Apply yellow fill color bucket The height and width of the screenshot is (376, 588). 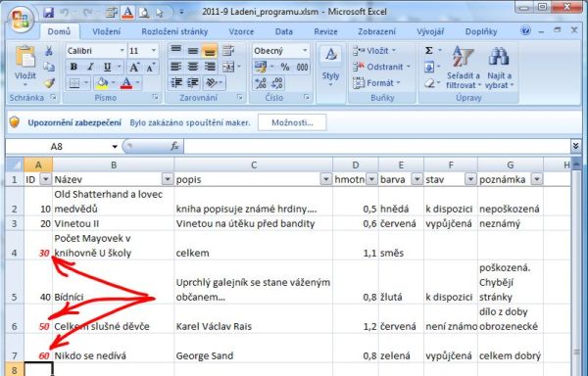tap(101, 83)
